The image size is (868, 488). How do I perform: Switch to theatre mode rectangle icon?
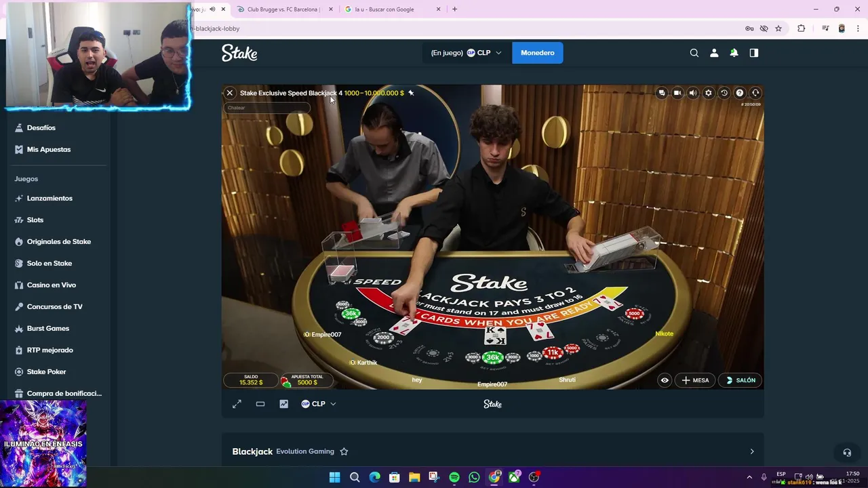(x=260, y=404)
